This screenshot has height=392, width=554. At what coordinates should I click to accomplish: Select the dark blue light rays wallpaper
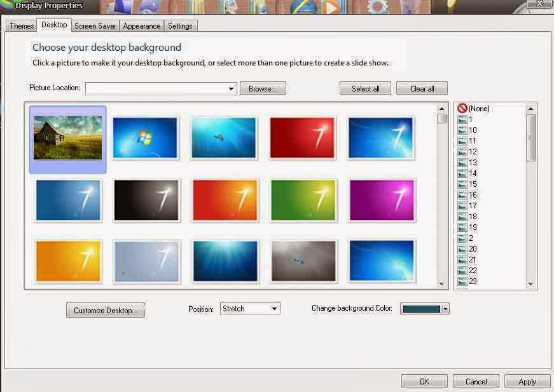[225, 261]
